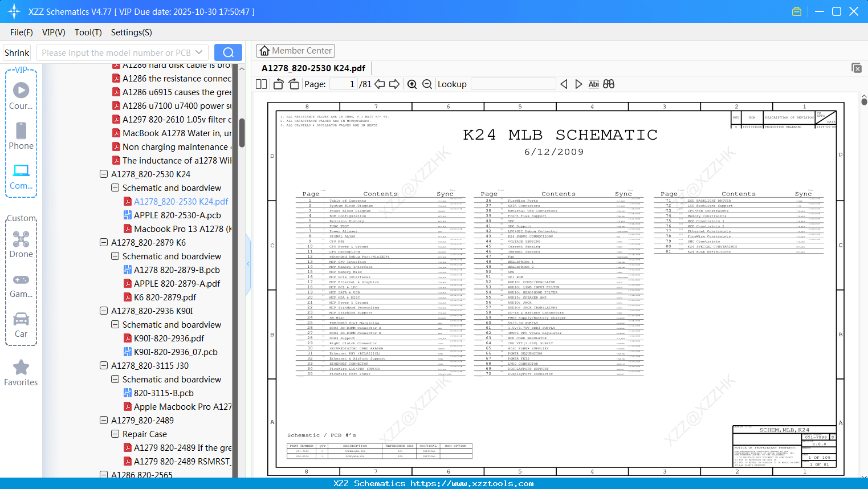Click the Shrink button
Screen dimensions: 868x489
17,52
